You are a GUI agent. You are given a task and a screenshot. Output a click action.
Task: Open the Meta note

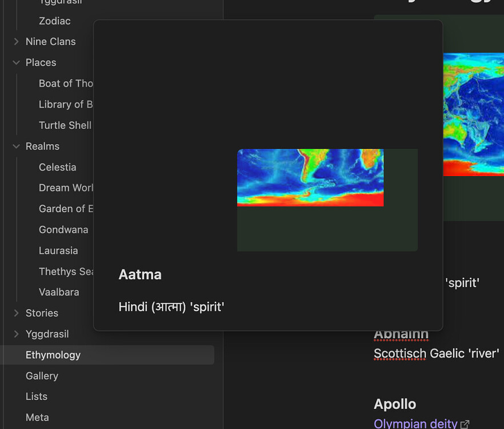click(37, 418)
